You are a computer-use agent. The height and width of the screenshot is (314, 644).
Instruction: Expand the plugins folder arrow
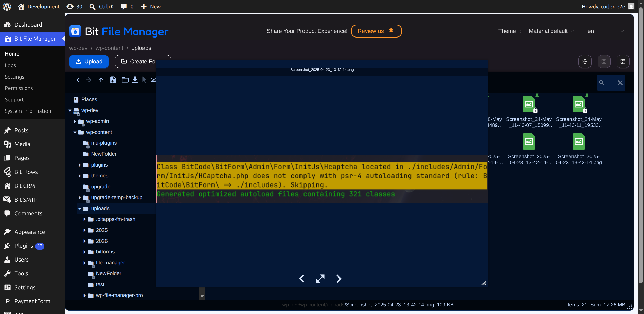[80, 165]
